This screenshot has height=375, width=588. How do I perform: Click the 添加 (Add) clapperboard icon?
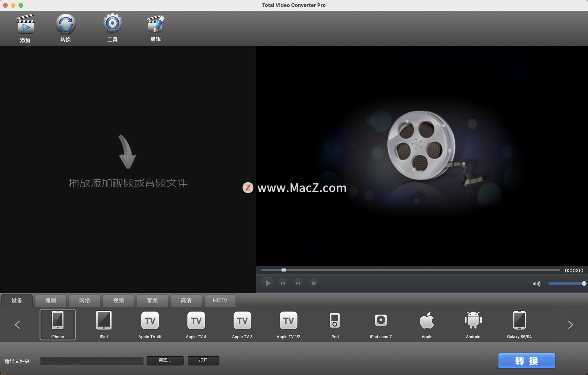(25, 24)
